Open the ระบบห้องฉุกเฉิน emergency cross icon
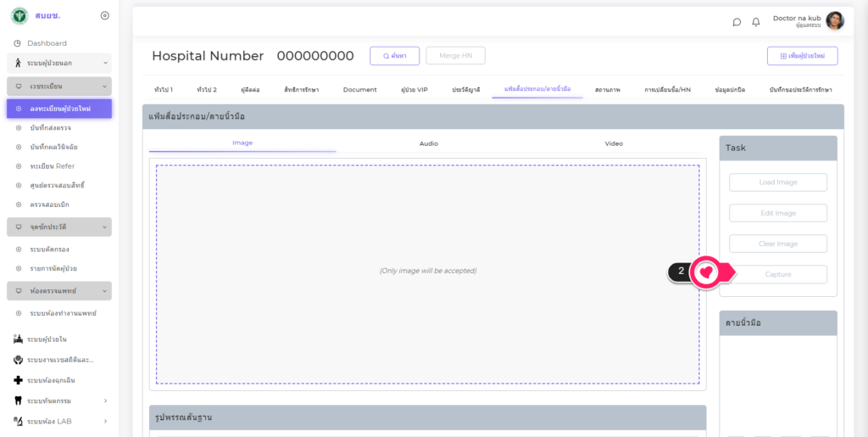Screen dimensions: 868x437 [x=18, y=380]
